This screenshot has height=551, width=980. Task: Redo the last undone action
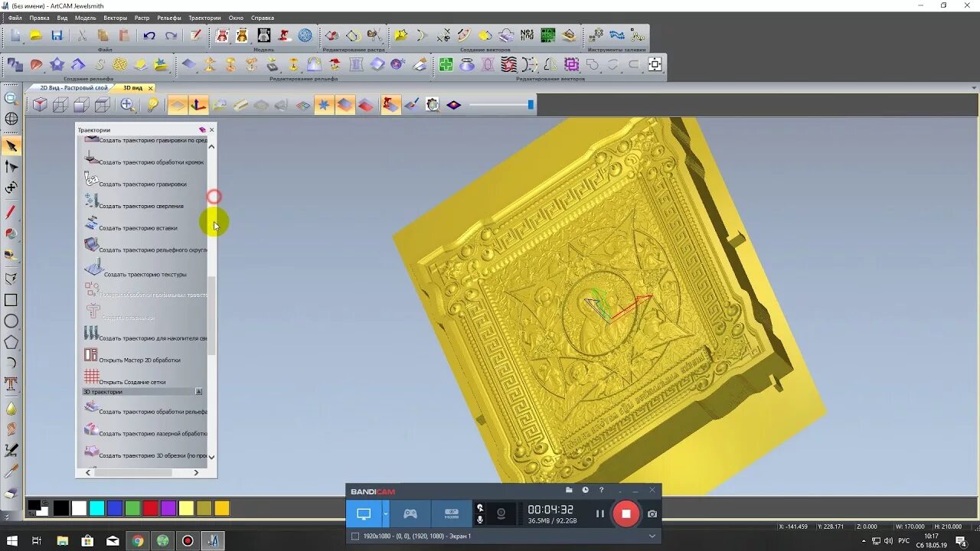coord(171,35)
